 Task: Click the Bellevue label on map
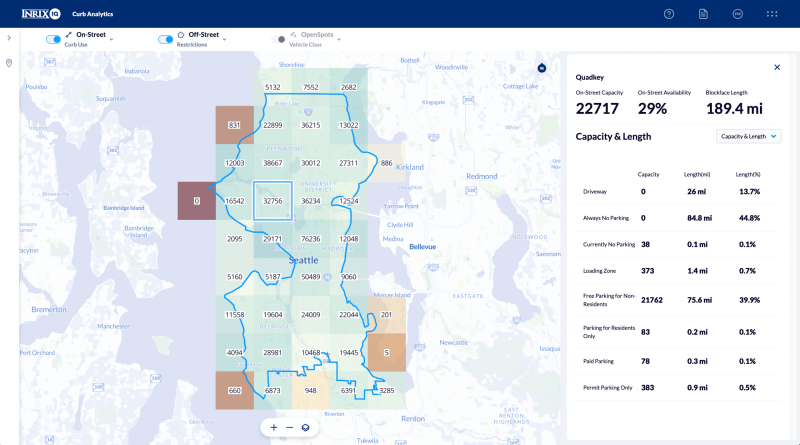pos(422,247)
